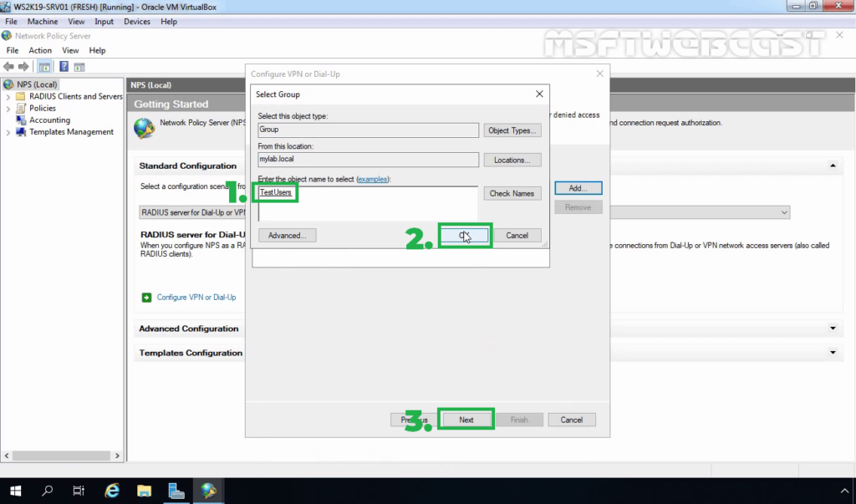Expand the Advanced Configuration section

pyautogui.click(x=833, y=328)
